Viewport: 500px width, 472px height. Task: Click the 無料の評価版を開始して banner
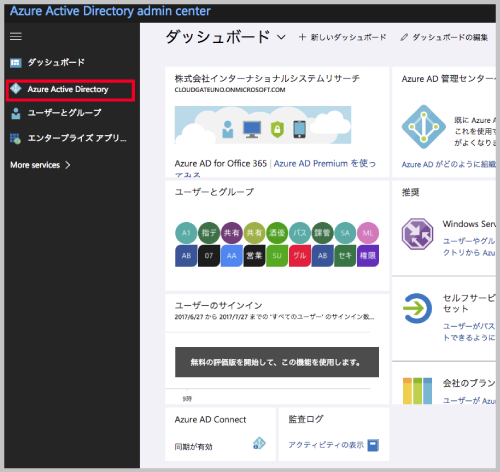(277, 362)
